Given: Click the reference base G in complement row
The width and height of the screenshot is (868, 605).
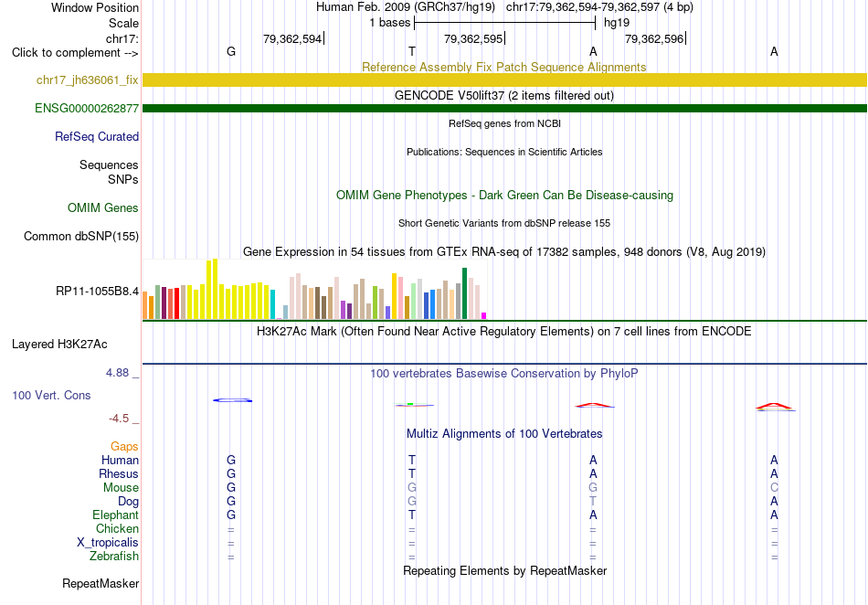Looking at the screenshot, I should coord(231,51).
